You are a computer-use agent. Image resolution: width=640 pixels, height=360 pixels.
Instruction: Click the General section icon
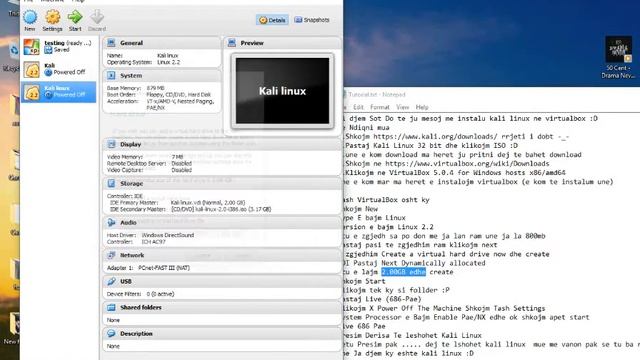coord(111,42)
